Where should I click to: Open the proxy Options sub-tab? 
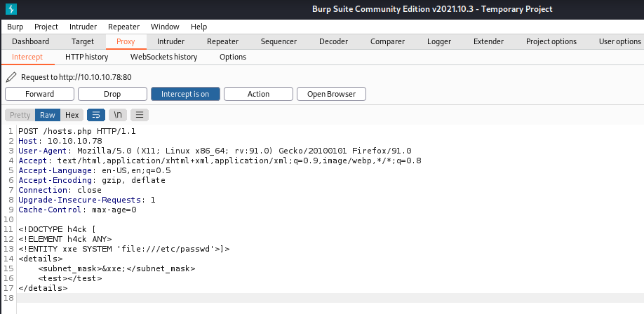tap(233, 57)
